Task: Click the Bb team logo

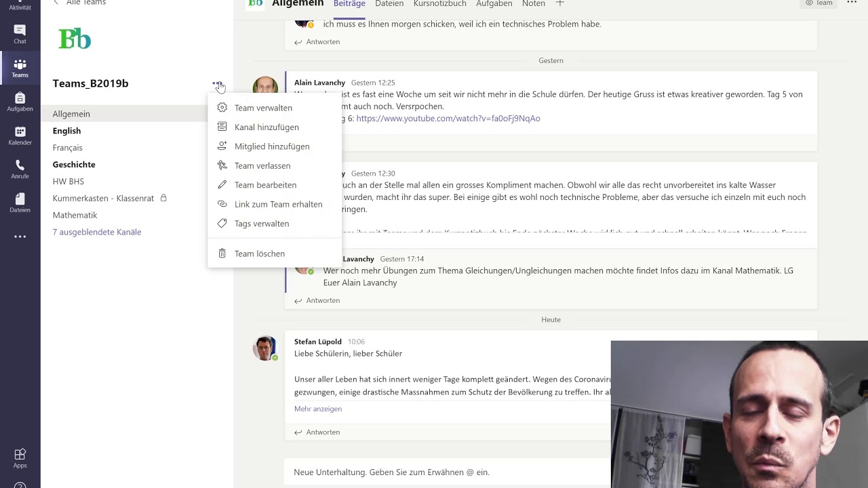Action: [x=75, y=39]
